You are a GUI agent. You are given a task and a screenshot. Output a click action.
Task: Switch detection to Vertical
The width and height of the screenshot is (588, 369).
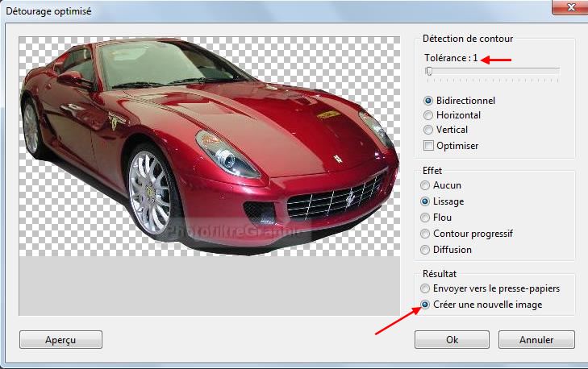[428, 130]
